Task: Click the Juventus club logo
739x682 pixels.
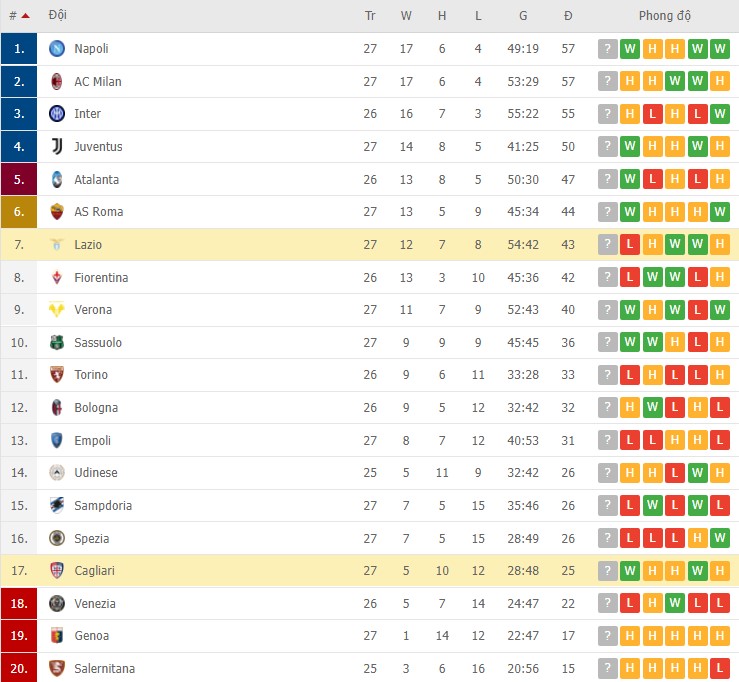Action: (x=57, y=147)
